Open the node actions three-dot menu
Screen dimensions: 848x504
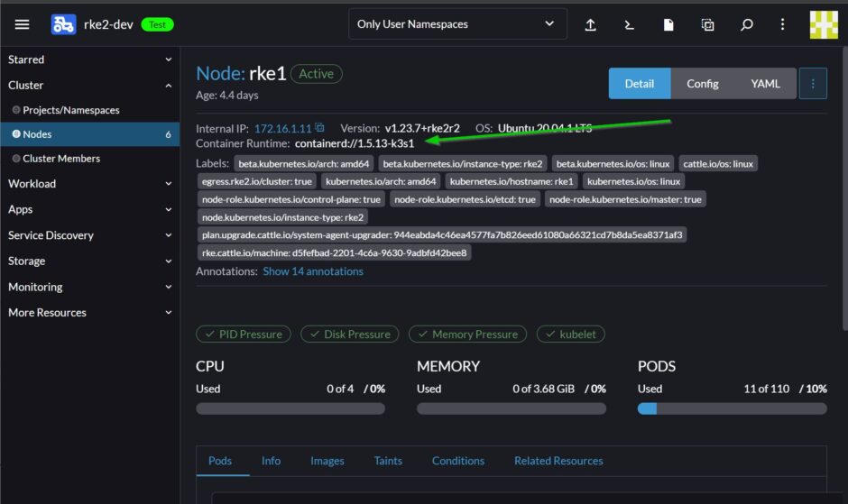[812, 84]
